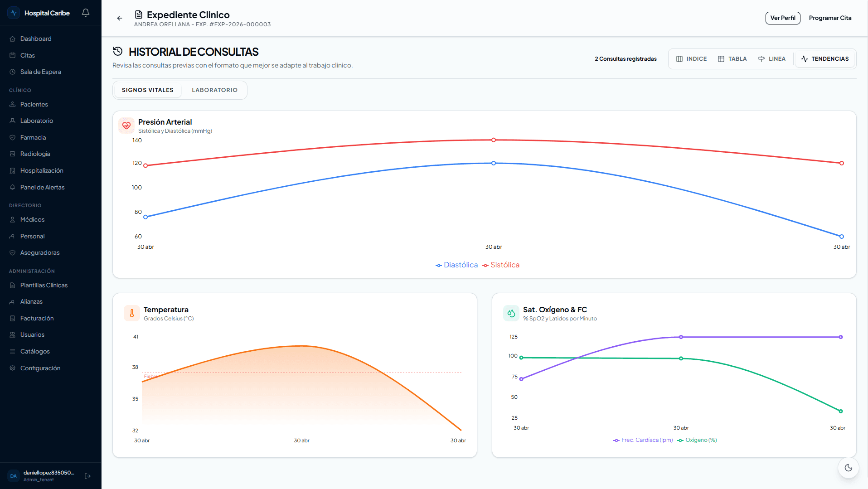
Task: Click the first heart rate data point
Action: pyautogui.click(x=521, y=379)
